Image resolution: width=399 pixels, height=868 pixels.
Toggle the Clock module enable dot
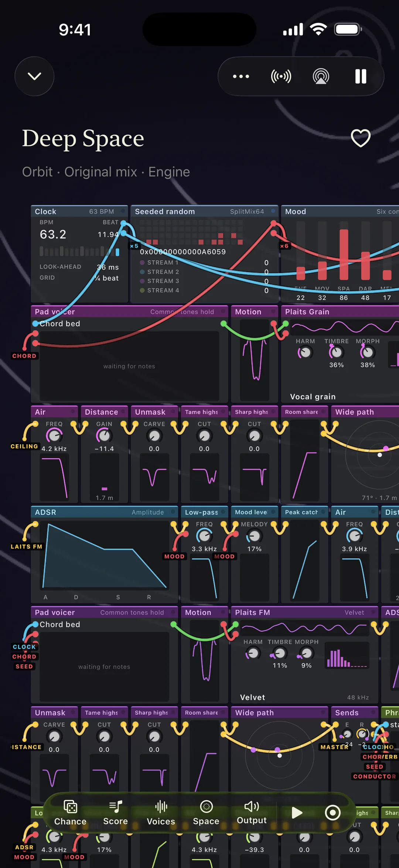pos(123,211)
